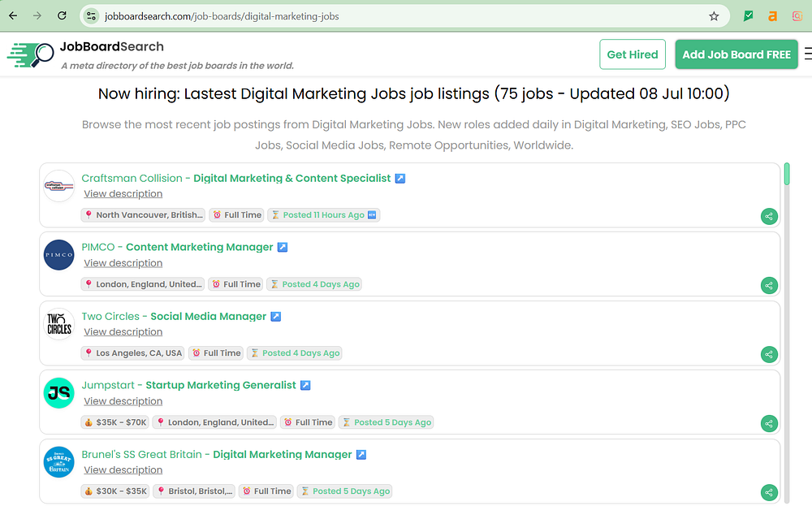
Task: Open external link icon beside Social Media Manager
Action: [x=276, y=317]
